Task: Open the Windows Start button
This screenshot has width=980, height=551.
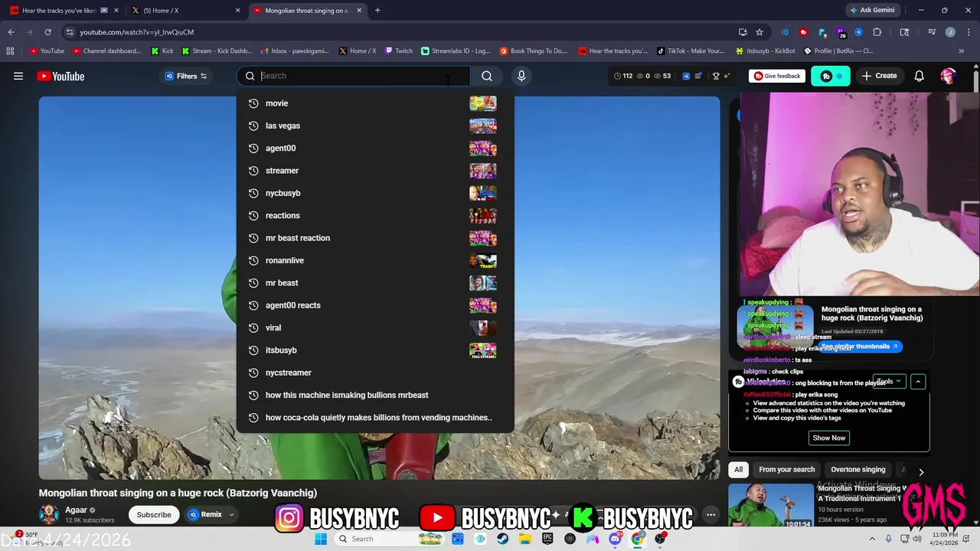Action: coord(321,539)
